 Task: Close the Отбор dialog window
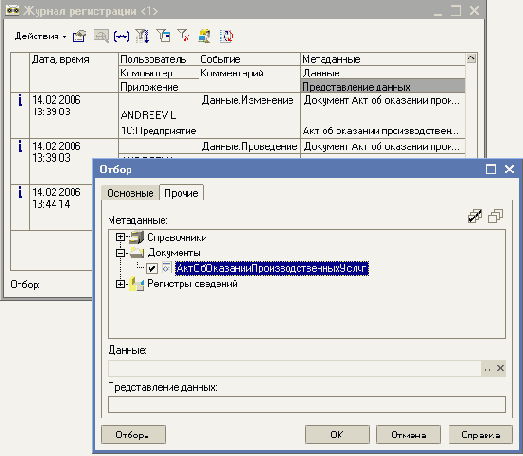coord(509,169)
